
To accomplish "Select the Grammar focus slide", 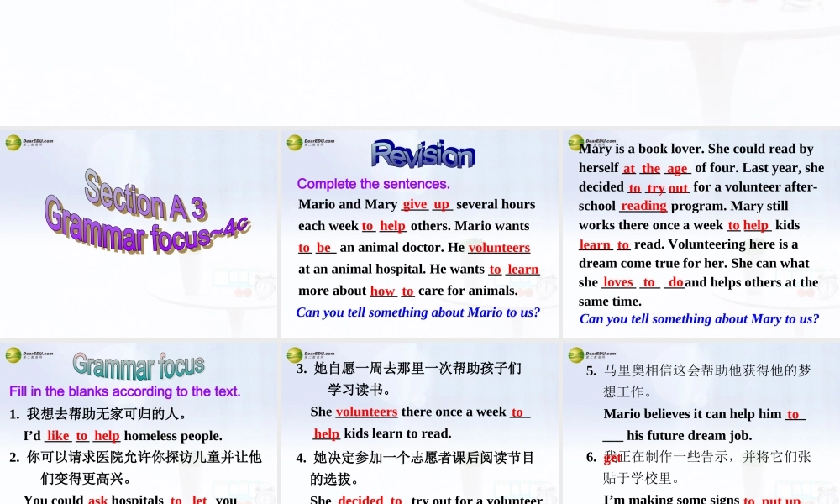I will tap(139, 420).
